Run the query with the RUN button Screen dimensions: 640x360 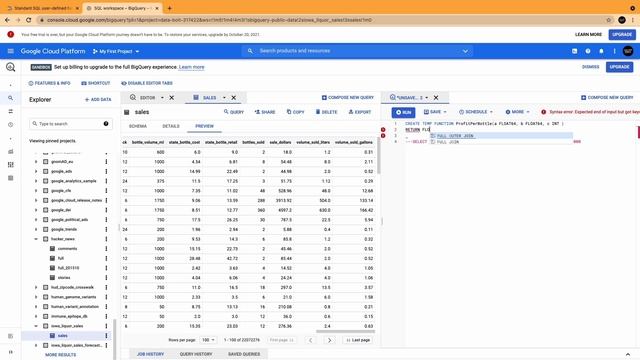point(403,112)
